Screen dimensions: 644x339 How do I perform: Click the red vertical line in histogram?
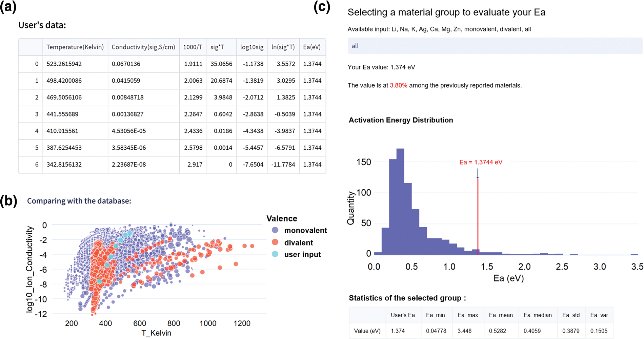[478, 217]
